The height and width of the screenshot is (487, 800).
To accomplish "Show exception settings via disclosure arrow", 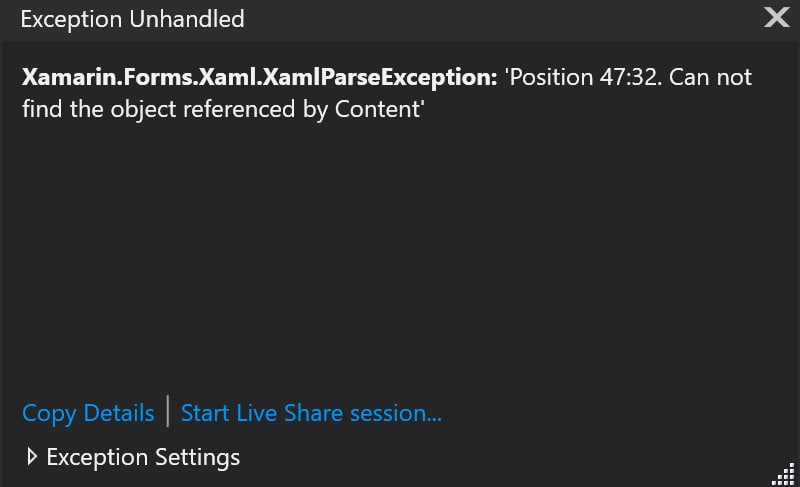I will click(x=32, y=456).
